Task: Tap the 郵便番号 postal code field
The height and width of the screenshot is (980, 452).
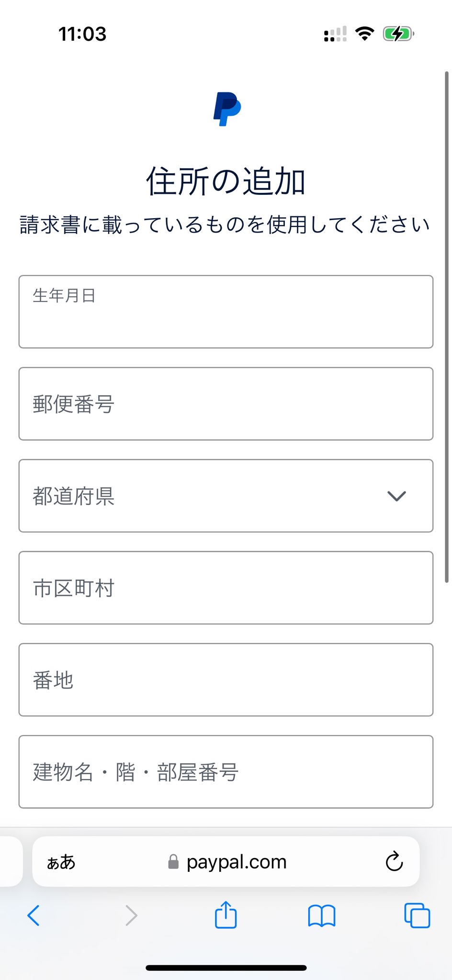Action: 226,404
